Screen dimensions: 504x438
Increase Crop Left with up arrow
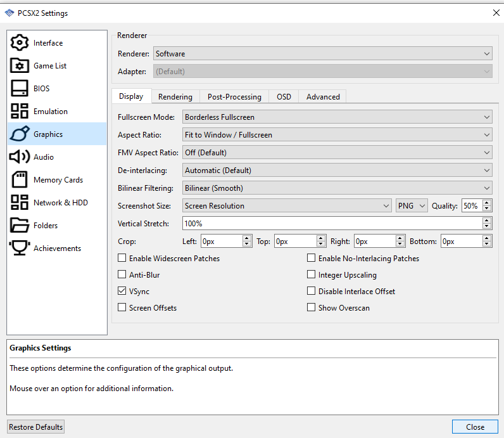pyautogui.click(x=246, y=238)
